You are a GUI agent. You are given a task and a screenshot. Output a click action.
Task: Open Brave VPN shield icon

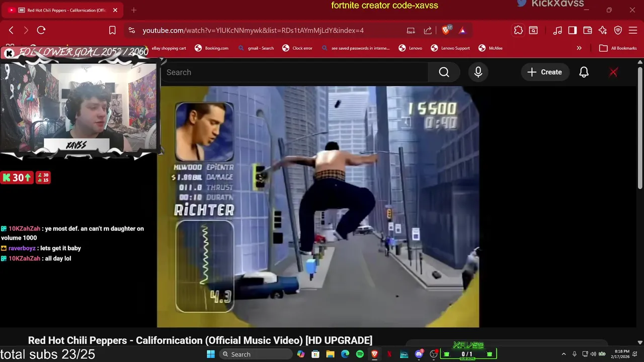coord(618,30)
